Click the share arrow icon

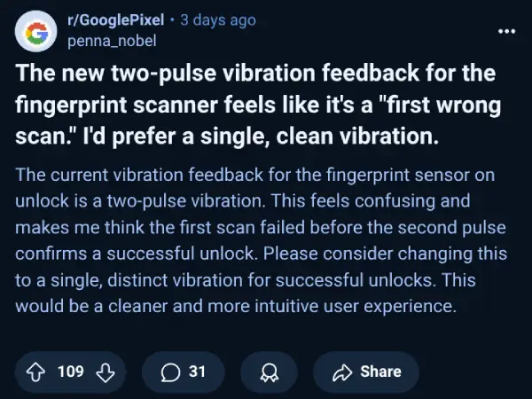point(342,372)
